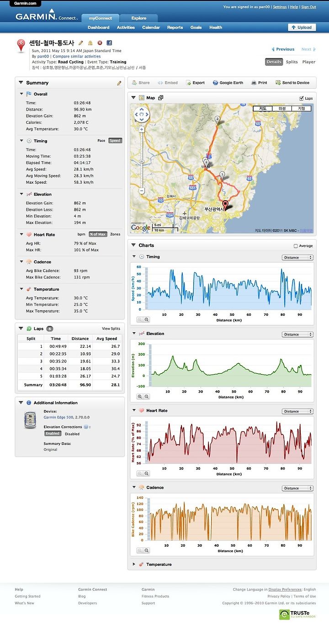The height and width of the screenshot is (644, 329).
Task: Open the Elevation chart Distance dropdown
Action: [x=297, y=334]
